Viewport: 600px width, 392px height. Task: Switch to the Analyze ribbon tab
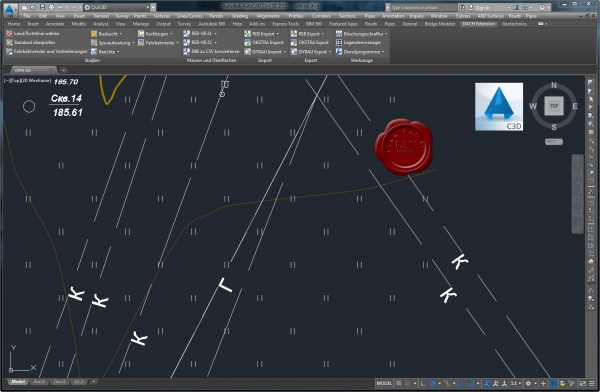[x=101, y=24]
